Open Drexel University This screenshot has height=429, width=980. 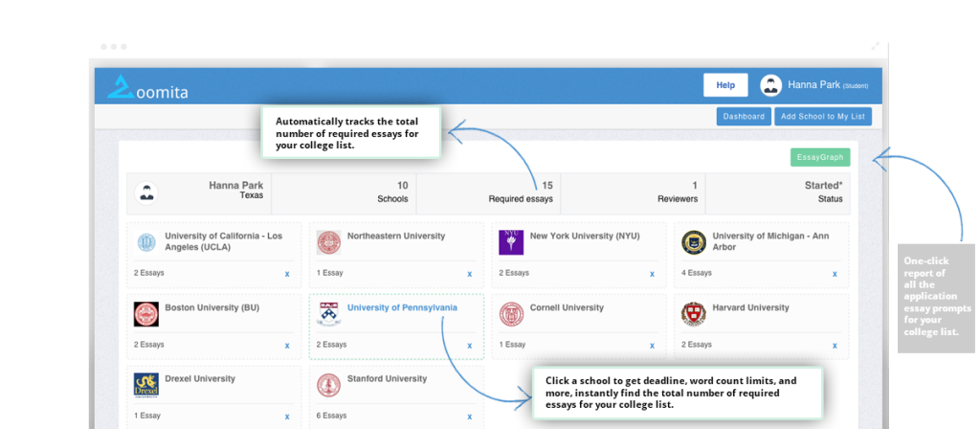pyautogui.click(x=200, y=378)
